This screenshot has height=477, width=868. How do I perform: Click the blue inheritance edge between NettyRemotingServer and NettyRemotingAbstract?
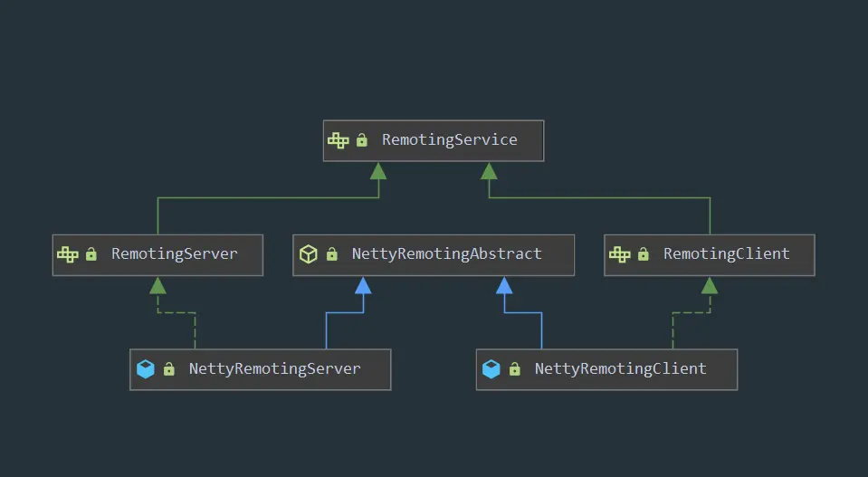click(345, 313)
